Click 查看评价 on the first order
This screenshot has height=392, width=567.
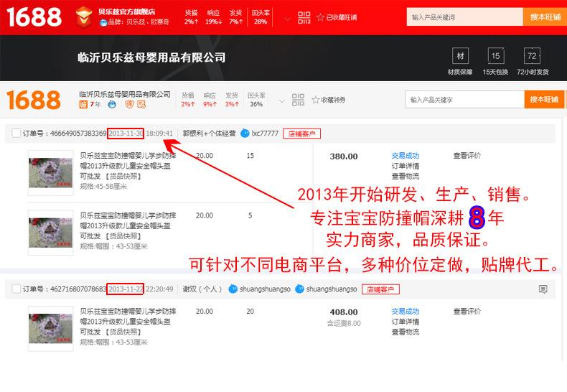click(467, 156)
